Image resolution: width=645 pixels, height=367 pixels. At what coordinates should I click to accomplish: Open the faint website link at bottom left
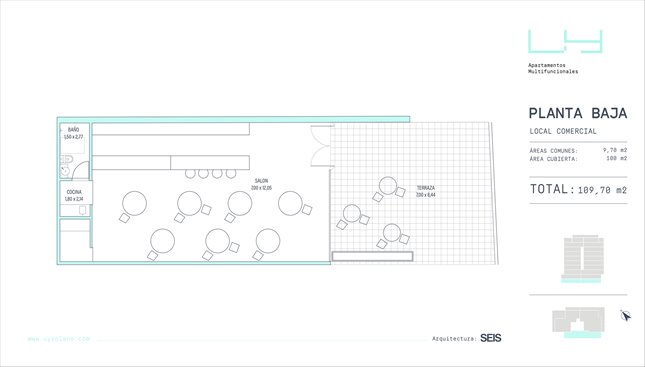pyautogui.click(x=58, y=339)
